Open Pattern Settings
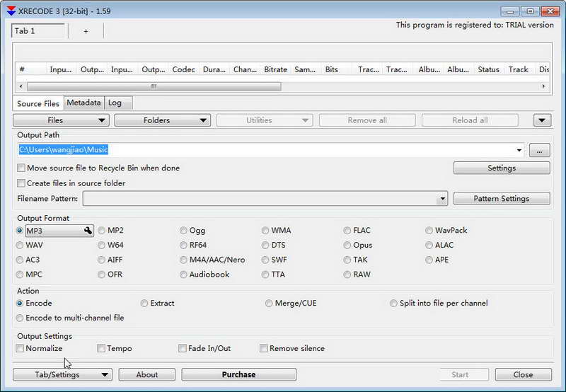Viewport: 566px width, 392px height. click(502, 199)
